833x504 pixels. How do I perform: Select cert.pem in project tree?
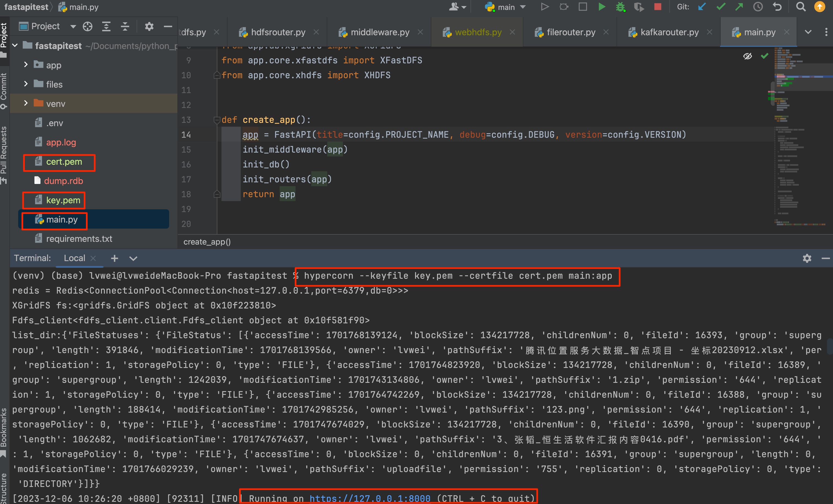[58, 162]
